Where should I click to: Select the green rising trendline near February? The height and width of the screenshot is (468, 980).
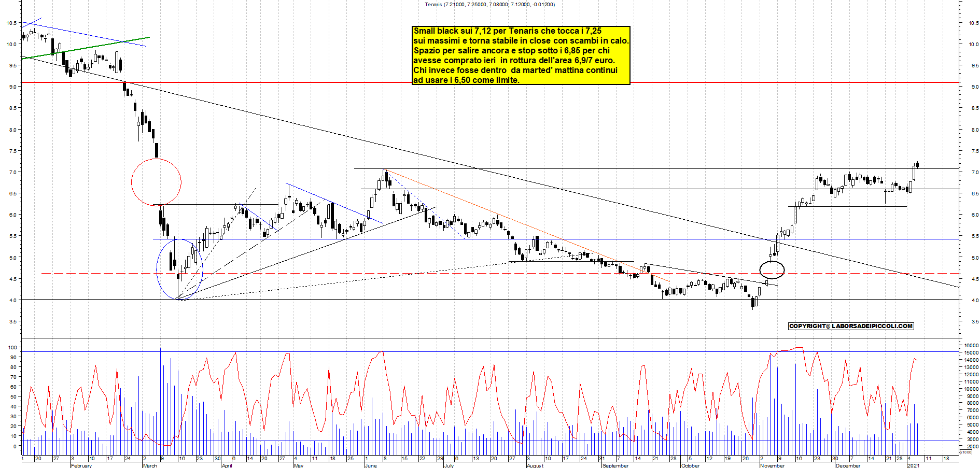click(86, 48)
